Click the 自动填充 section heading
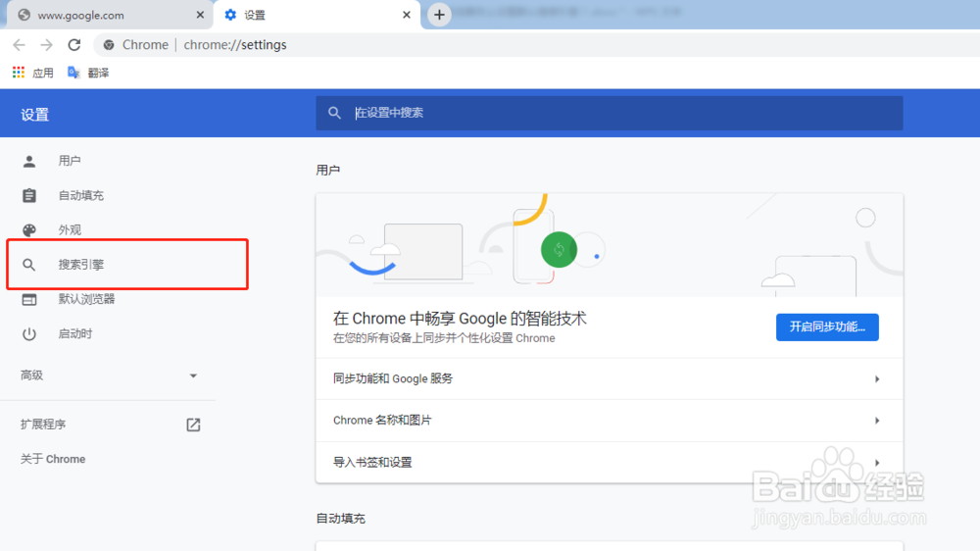980x551 pixels. [x=341, y=519]
